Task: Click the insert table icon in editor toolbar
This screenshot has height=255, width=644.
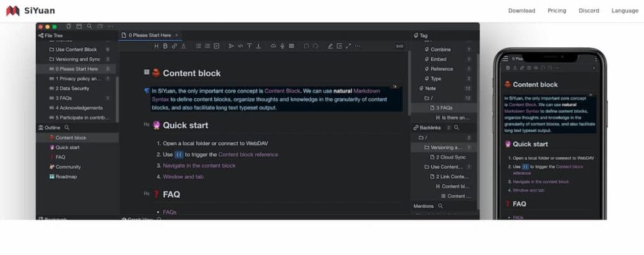Action: coord(292,46)
